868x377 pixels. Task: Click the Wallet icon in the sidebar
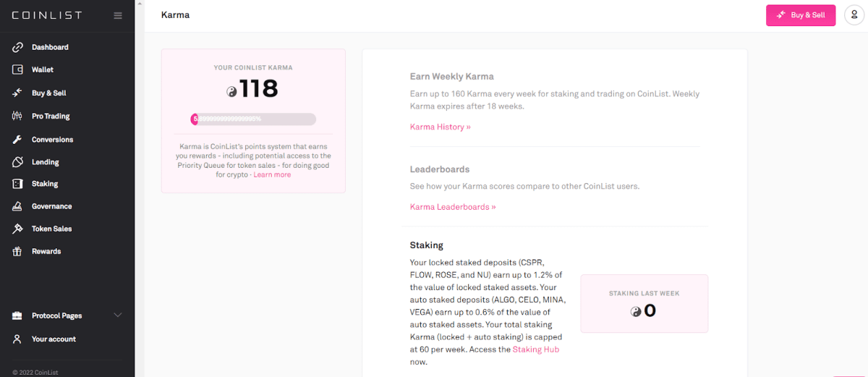tap(17, 69)
